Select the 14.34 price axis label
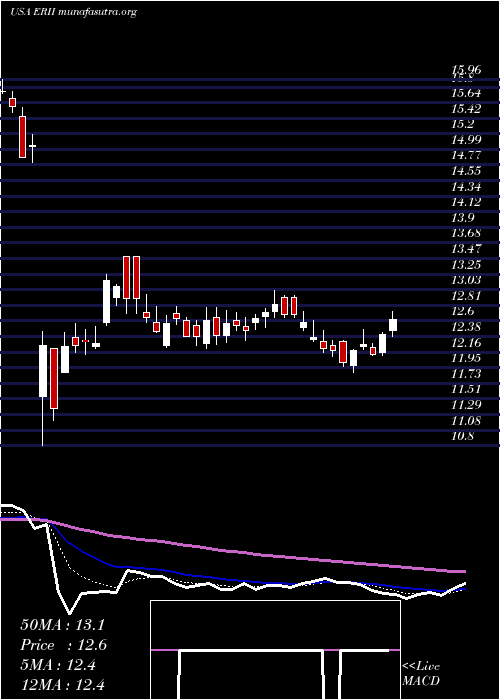This screenshot has width=500, height=700. click(467, 187)
